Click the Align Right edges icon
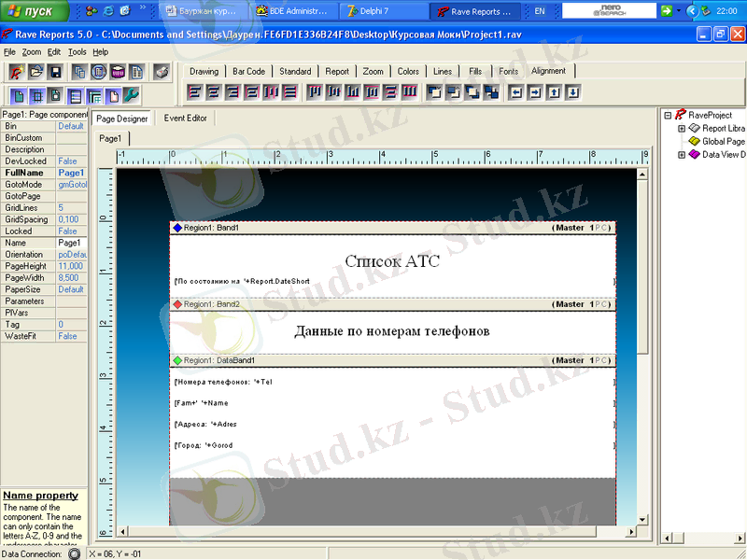The width and height of the screenshot is (747, 560). [x=232, y=91]
